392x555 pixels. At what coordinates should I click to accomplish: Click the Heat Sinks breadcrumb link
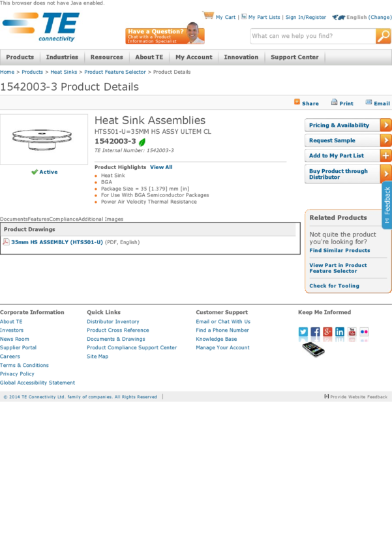pos(64,72)
